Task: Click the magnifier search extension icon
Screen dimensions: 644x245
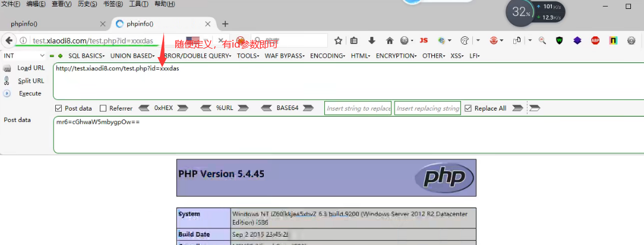Action: 542,40
